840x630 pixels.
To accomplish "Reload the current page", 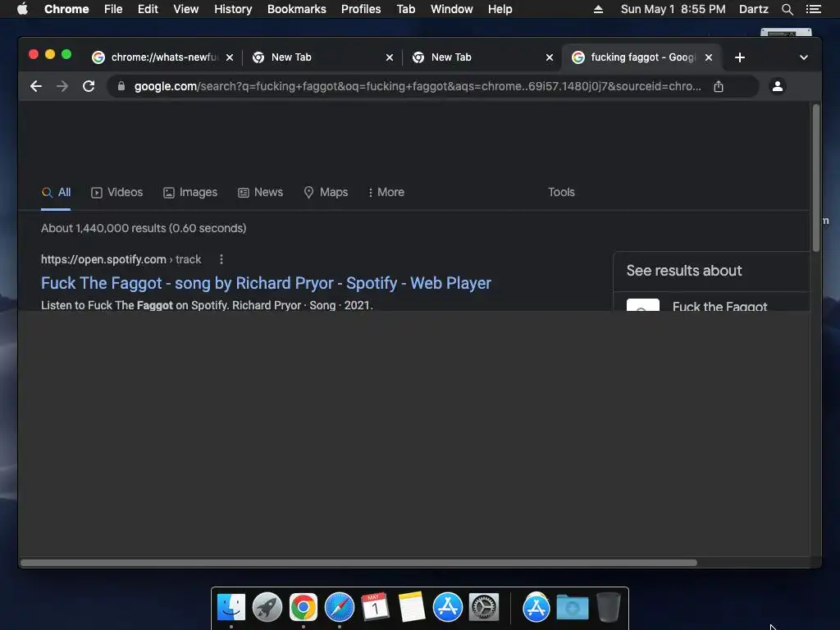I will pos(89,86).
